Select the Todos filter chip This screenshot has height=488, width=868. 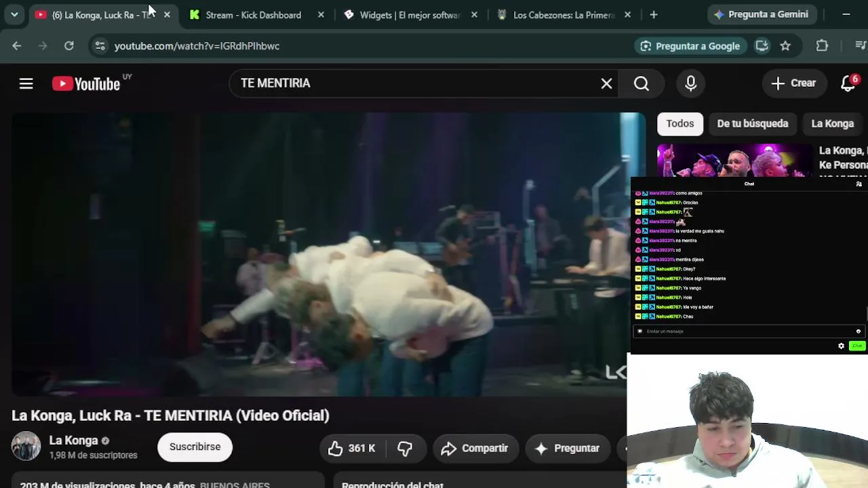click(680, 123)
